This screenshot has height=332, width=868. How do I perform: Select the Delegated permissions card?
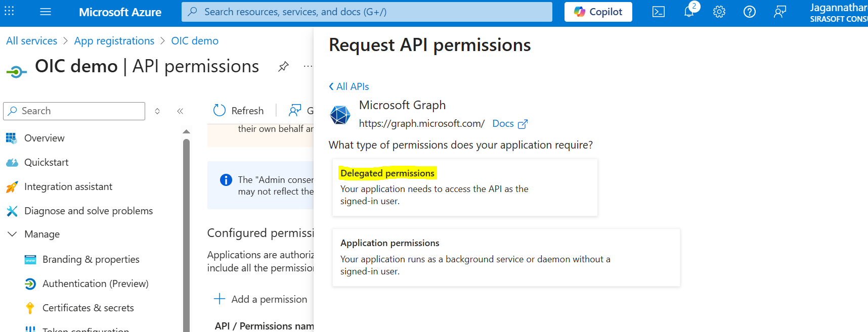[x=465, y=187]
